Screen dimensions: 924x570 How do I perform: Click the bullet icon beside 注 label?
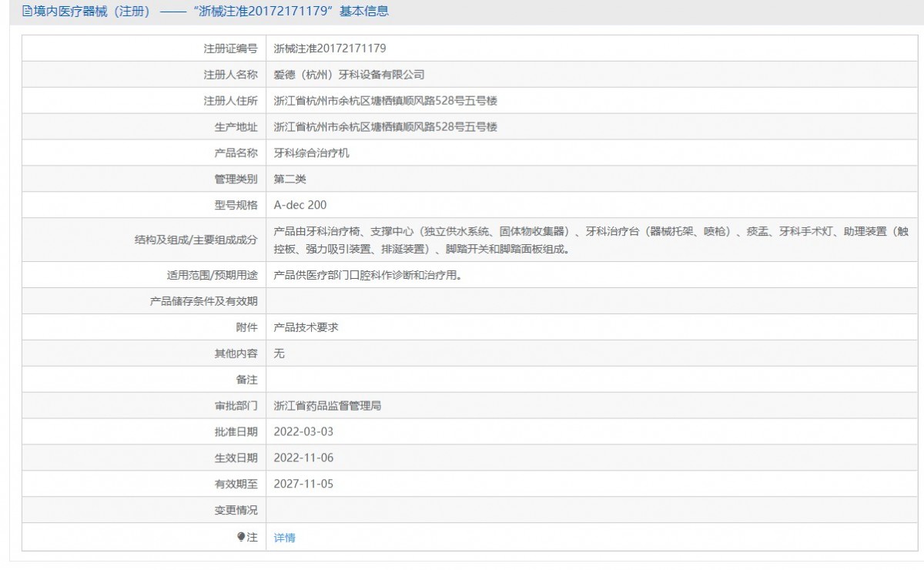click(x=241, y=537)
